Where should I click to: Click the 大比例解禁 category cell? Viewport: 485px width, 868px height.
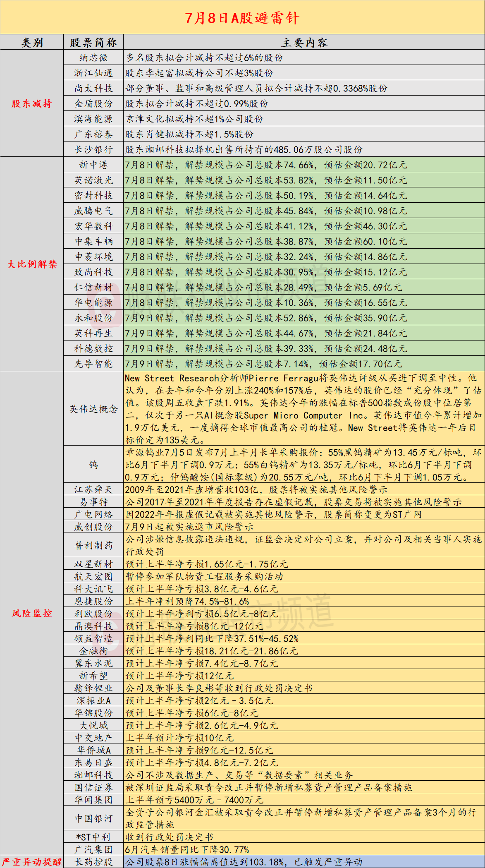point(32,264)
